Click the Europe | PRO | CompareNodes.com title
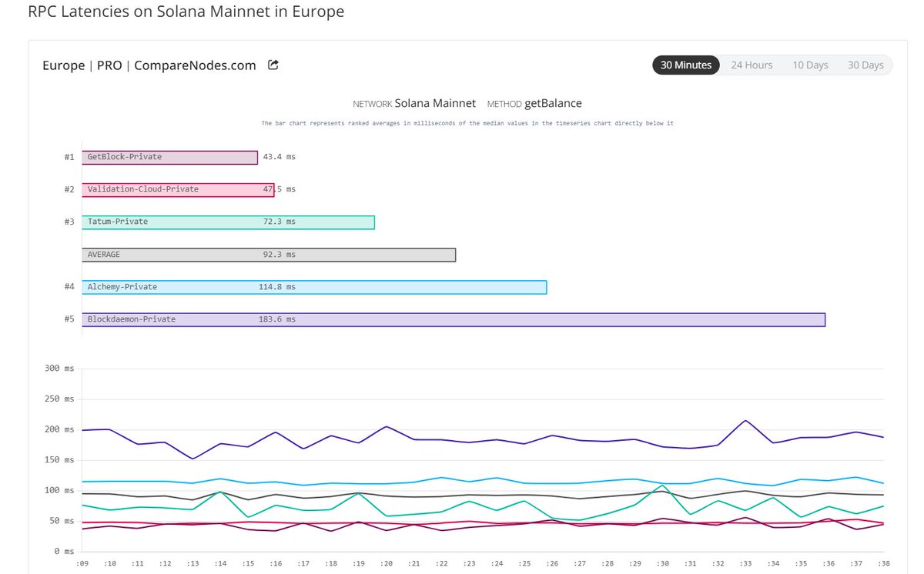 (149, 65)
